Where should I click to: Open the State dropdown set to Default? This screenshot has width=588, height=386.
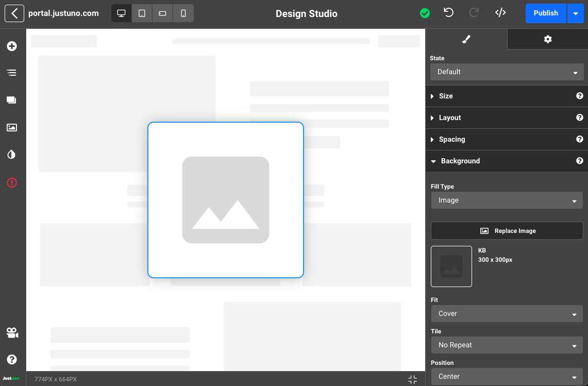pyautogui.click(x=507, y=72)
